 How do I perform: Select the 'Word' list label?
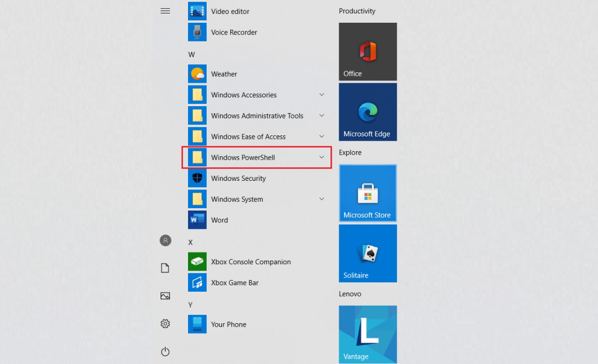(x=220, y=220)
